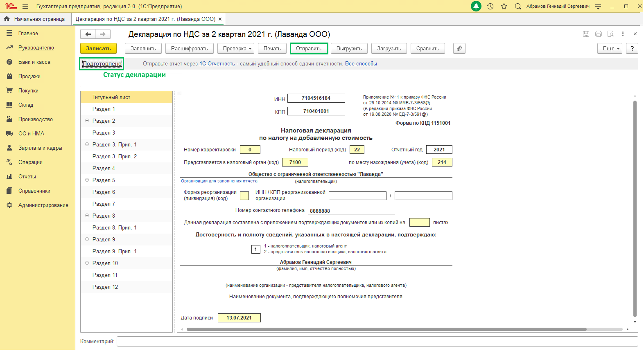Viewport: 644px width, 351px height.
Task: Click the Номер корректировки field
Action: pos(250,150)
